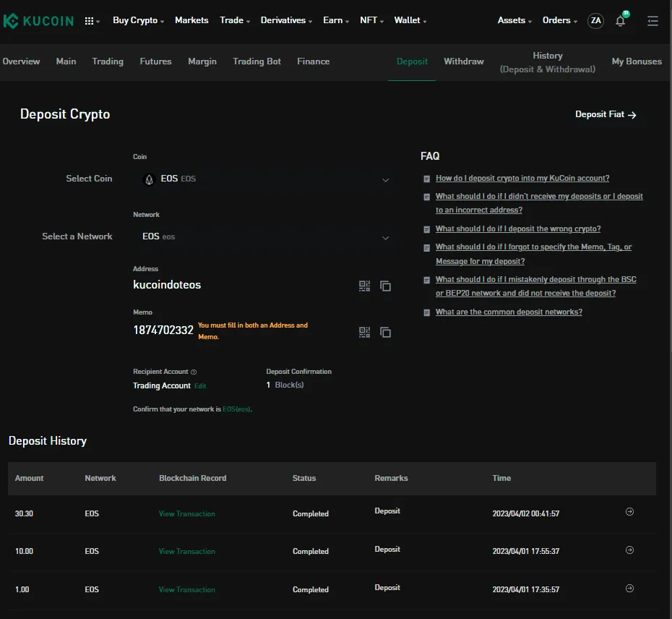Click the Amount column header

pyautogui.click(x=29, y=478)
